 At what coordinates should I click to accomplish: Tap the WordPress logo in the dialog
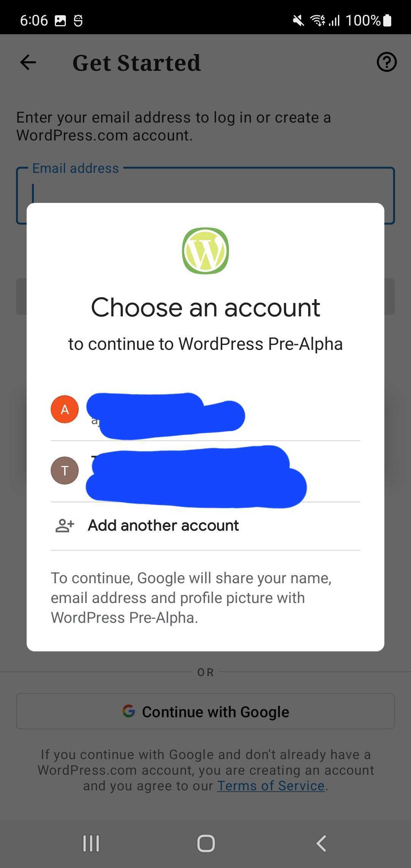point(205,251)
